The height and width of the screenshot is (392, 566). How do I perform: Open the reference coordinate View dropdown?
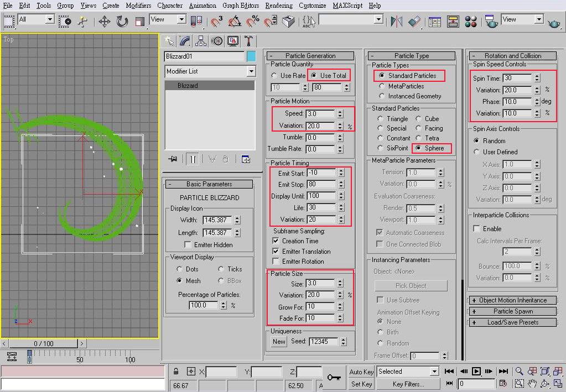168,19
